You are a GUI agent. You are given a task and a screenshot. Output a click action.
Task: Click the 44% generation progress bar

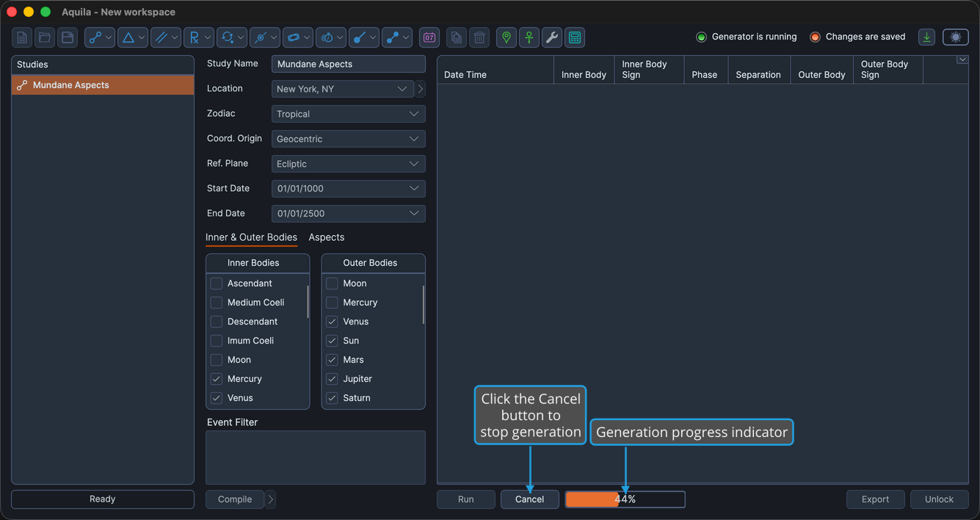[625, 499]
